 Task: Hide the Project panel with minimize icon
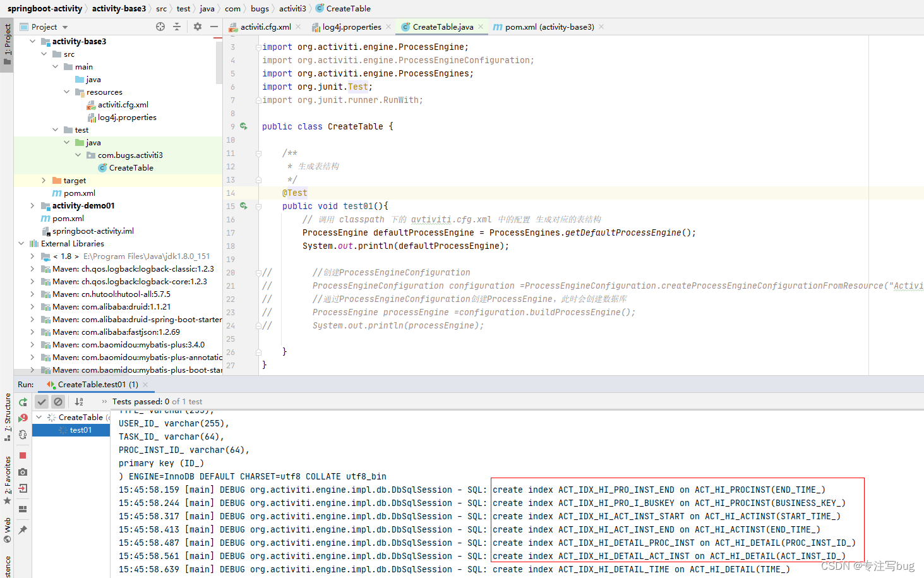click(214, 27)
